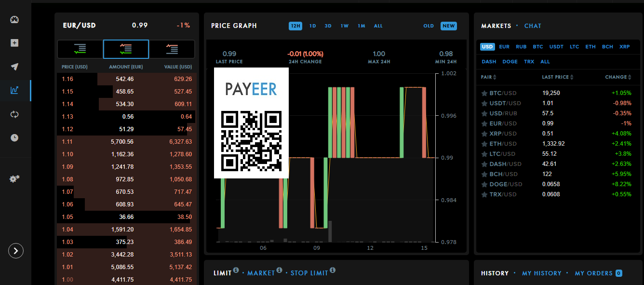644x285 pixels.
Task: Show sell orders only view
Action: coord(172,49)
